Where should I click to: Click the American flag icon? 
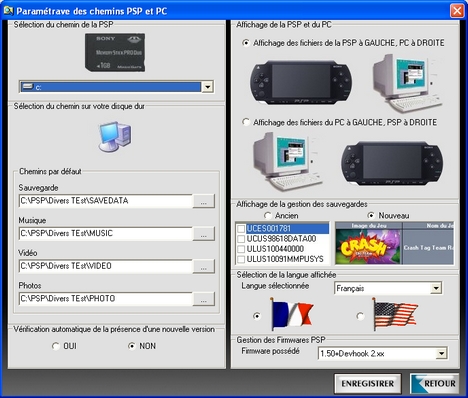point(394,315)
